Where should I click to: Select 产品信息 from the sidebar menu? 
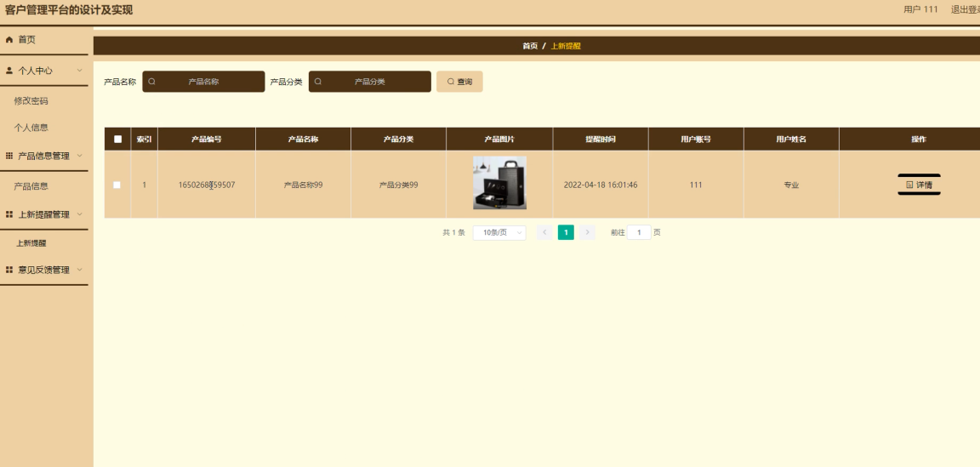click(31, 185)
